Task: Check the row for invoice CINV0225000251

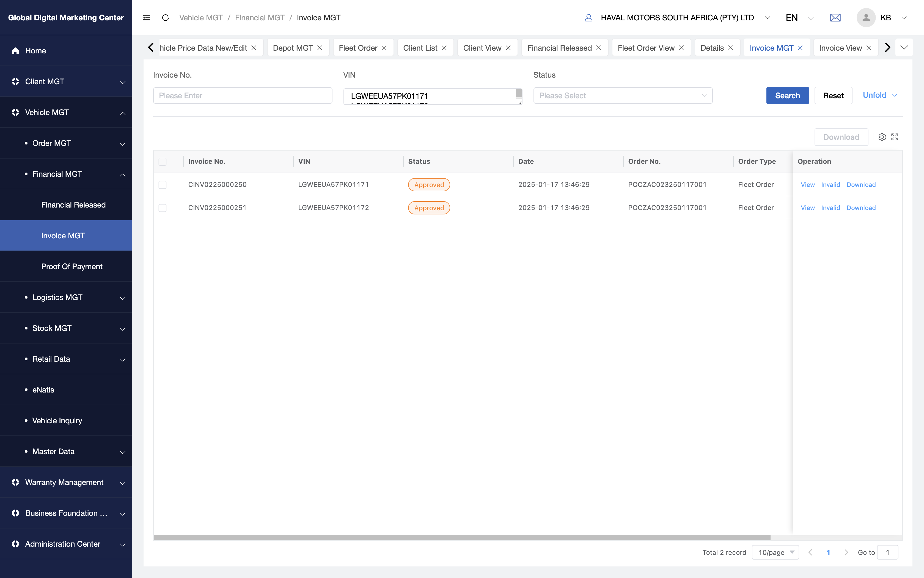Action: tap(163, 208)
